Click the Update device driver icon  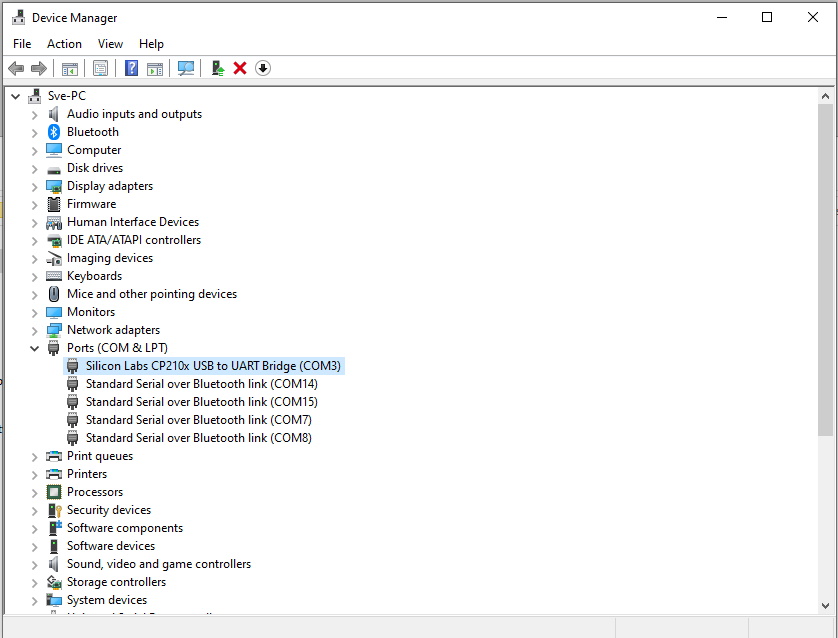click(x=217, y=68)
